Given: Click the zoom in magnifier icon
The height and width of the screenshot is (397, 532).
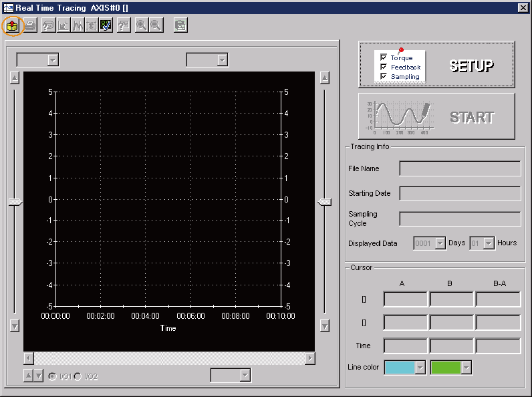Looking at the screenshot, I should coord(141,25).
